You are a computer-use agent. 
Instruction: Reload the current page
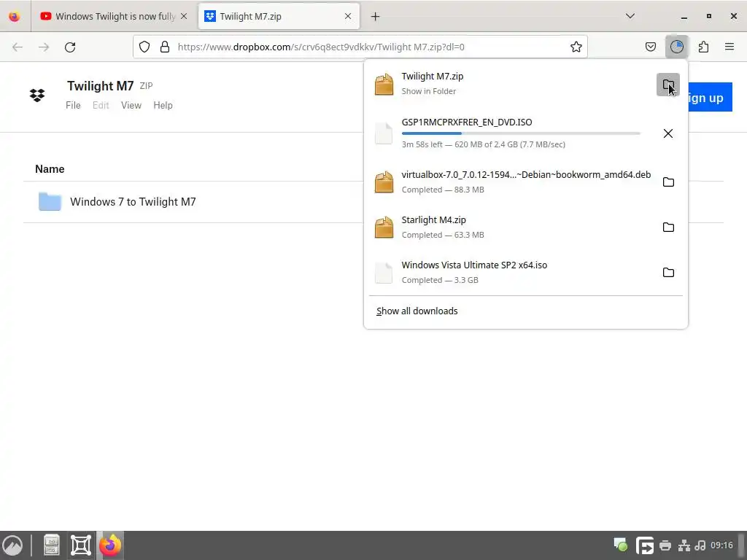70,47
